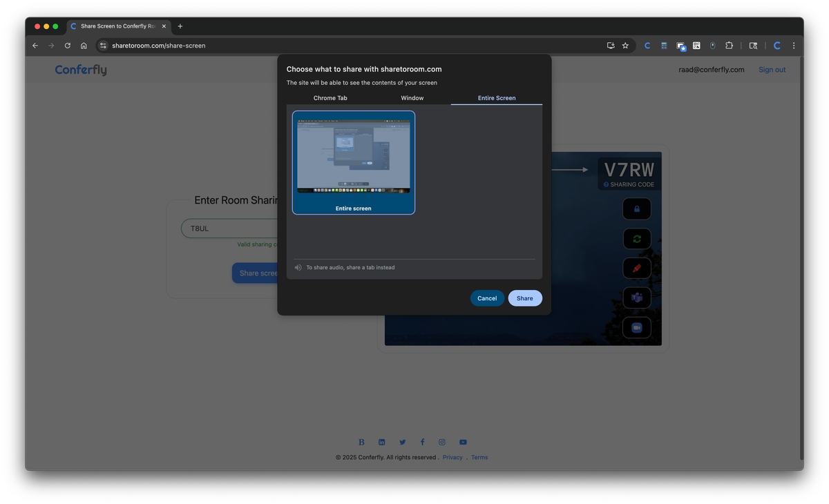Click the raad@conferfly.com account text
829x504 pixels.
[712, 70]
